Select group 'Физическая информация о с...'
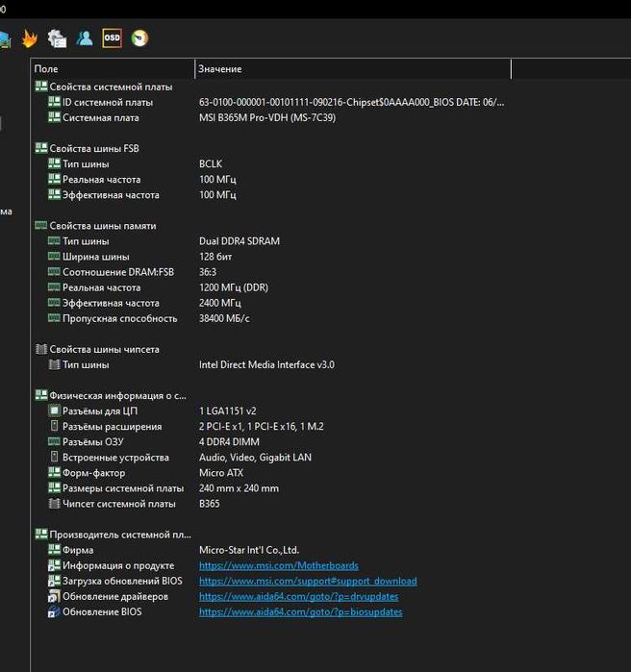The image size is (631, 672). (x=111, y=395)
